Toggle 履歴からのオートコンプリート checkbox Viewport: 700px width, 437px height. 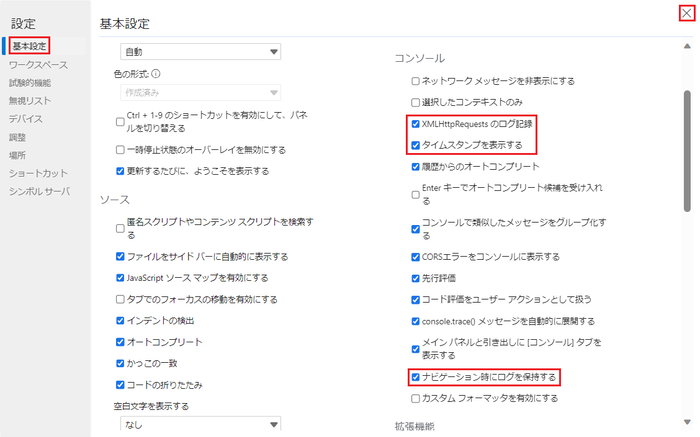click(x=415, y=166)
